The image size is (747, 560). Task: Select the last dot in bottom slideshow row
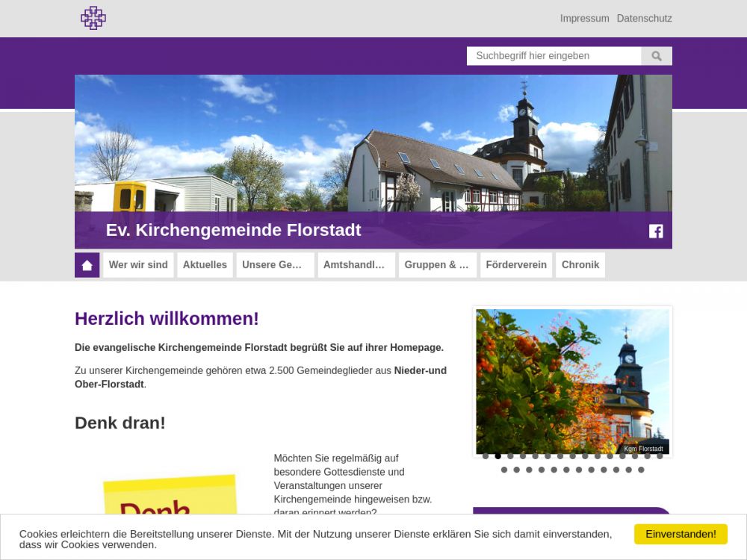[641, 470]
